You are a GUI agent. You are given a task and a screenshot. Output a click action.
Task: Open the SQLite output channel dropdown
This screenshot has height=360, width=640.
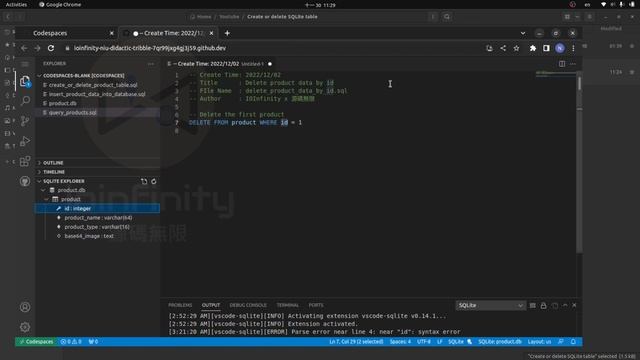490,305
